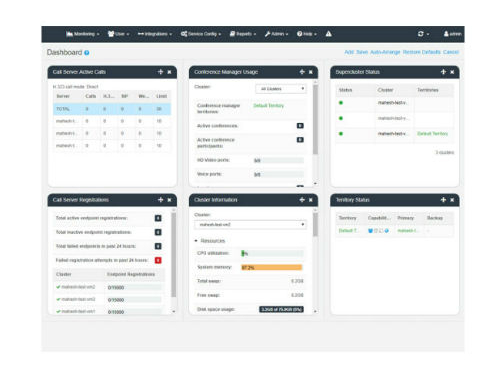Open the Reports menu

[243, 34]
